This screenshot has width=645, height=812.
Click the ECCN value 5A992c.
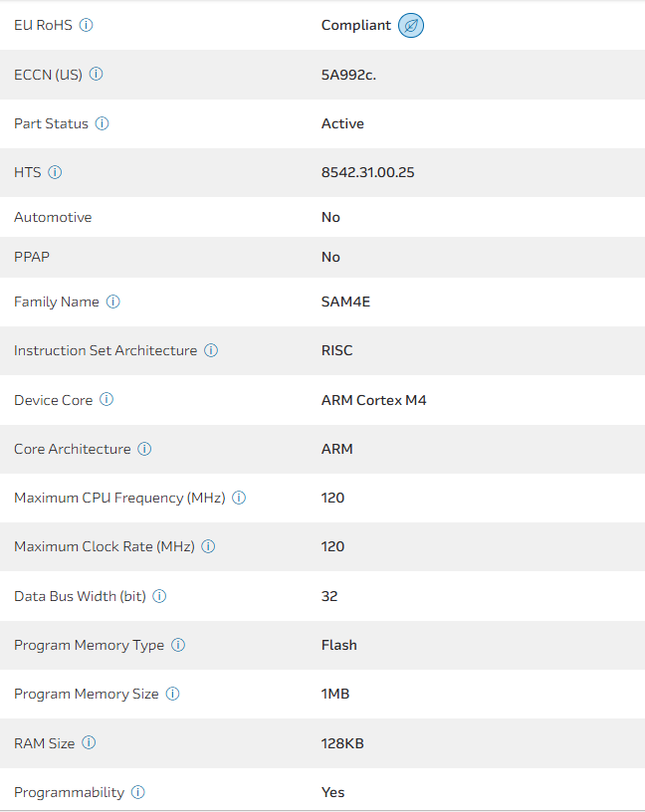pyautogui.click(x=348, y=75)
